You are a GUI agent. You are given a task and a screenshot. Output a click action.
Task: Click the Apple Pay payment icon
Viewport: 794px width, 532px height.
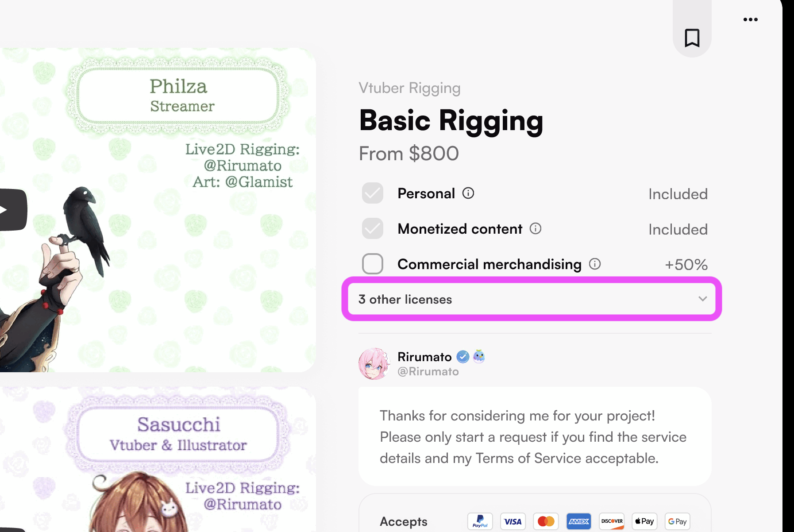click(x=644, y=521)
